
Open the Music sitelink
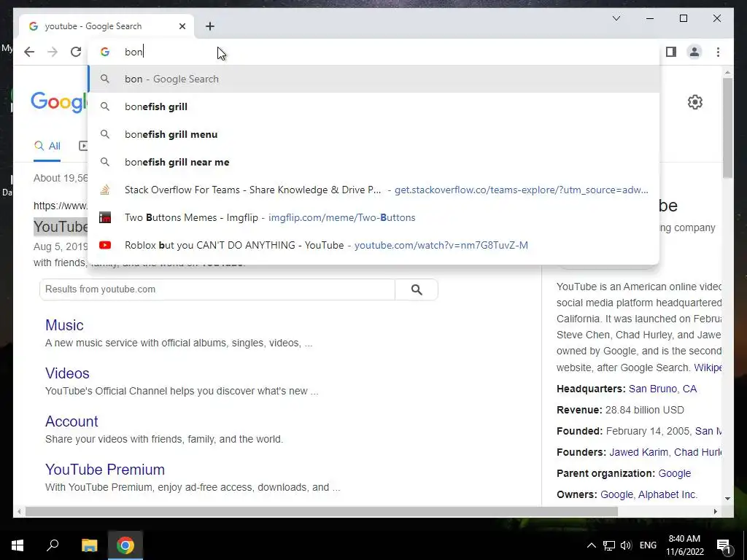click(64, 325)
